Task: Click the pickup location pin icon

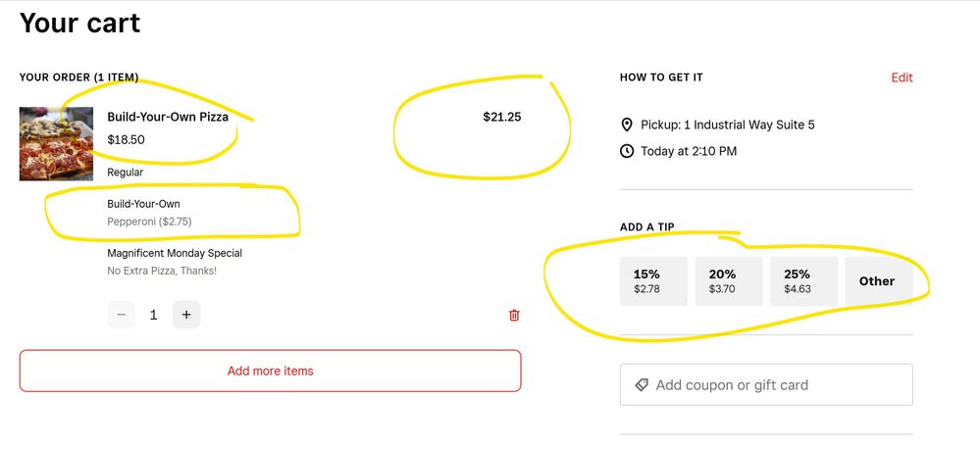Action: click(x=627, y=125)
